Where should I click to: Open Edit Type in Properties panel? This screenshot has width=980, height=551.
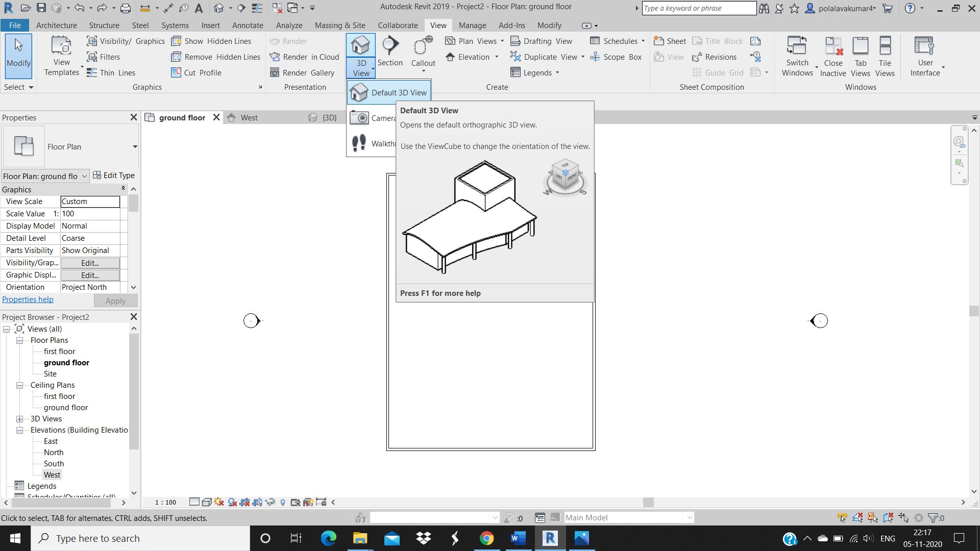click(113, 176)
